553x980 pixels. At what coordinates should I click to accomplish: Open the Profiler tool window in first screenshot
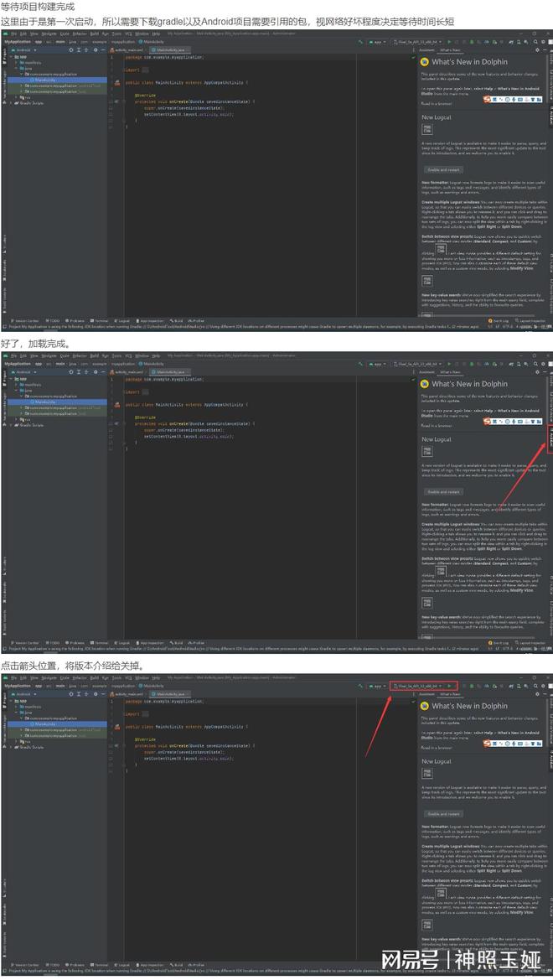click(197, 320)
